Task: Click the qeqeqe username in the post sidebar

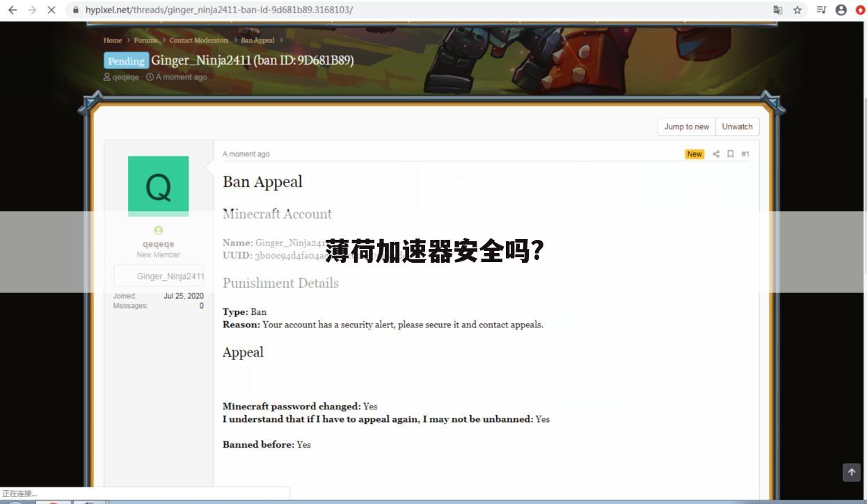Action: point(159,244)
